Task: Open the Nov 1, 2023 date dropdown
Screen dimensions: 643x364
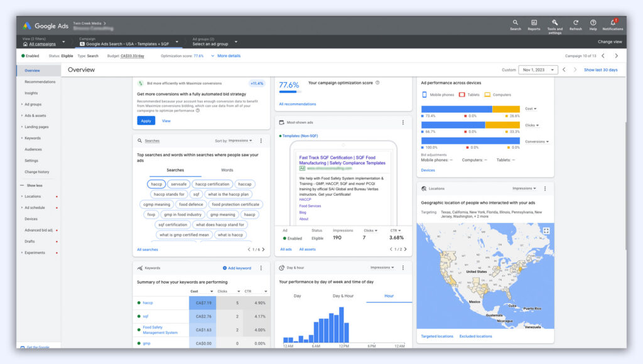Action: (x=538, y=70)
